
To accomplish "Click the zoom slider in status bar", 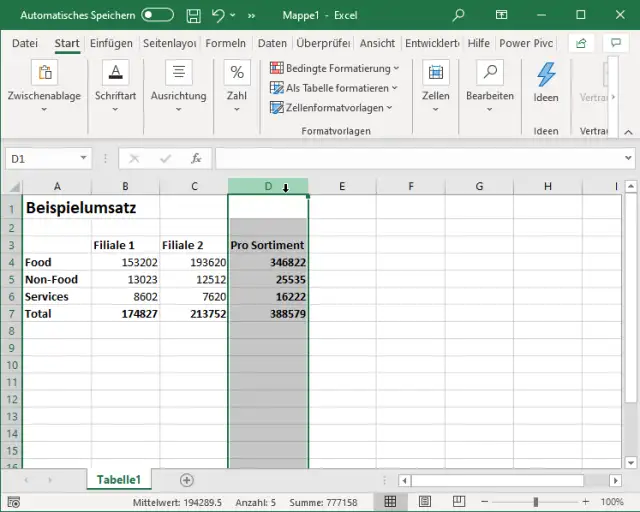I will (x=536, y=501).
